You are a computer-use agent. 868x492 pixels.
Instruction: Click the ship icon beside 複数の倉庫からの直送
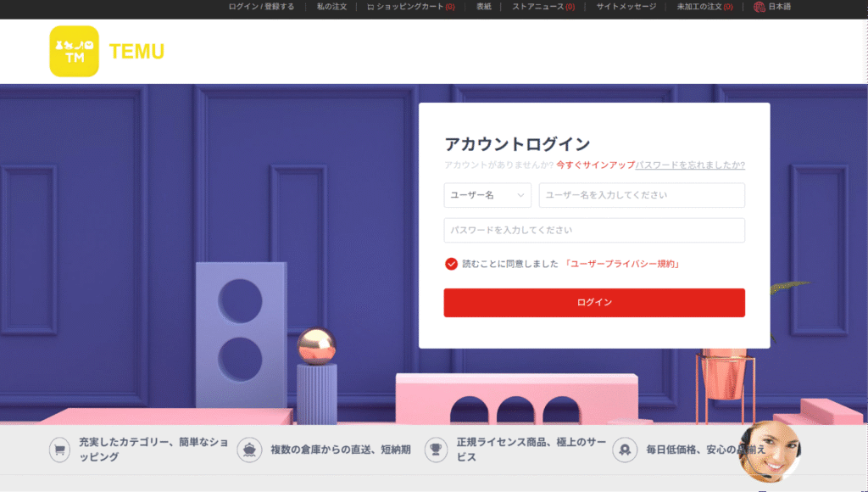[x=249, y=450]
